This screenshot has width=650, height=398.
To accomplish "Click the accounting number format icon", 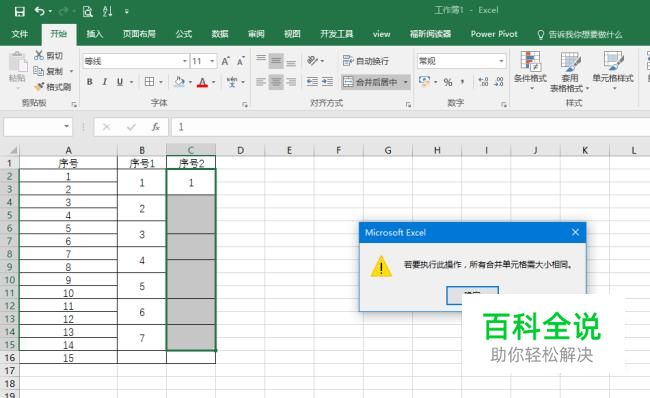I will [x=424, y=82].
